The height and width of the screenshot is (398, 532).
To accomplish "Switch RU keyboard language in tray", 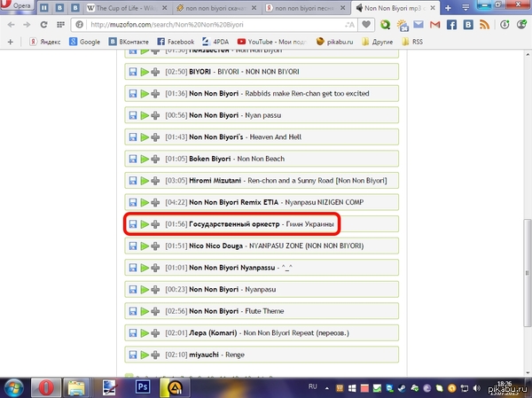I will (x=312, y=387).
